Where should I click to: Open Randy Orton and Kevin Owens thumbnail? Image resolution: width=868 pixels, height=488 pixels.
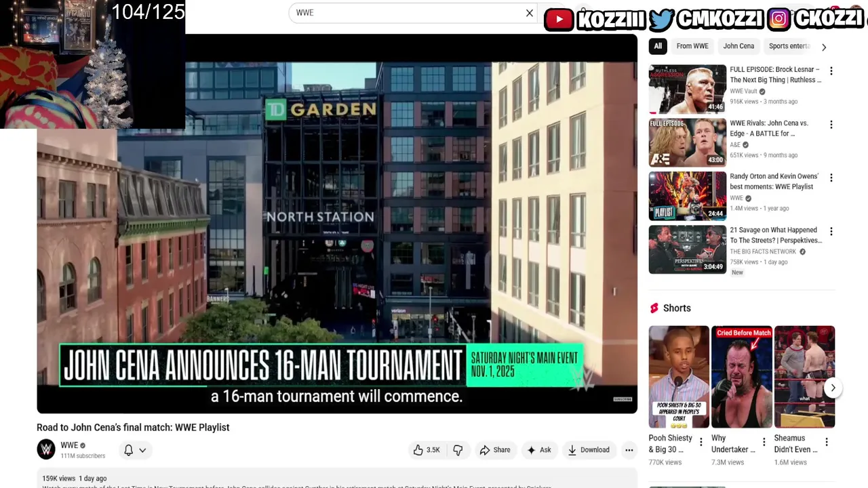click(x=688, y=196)
